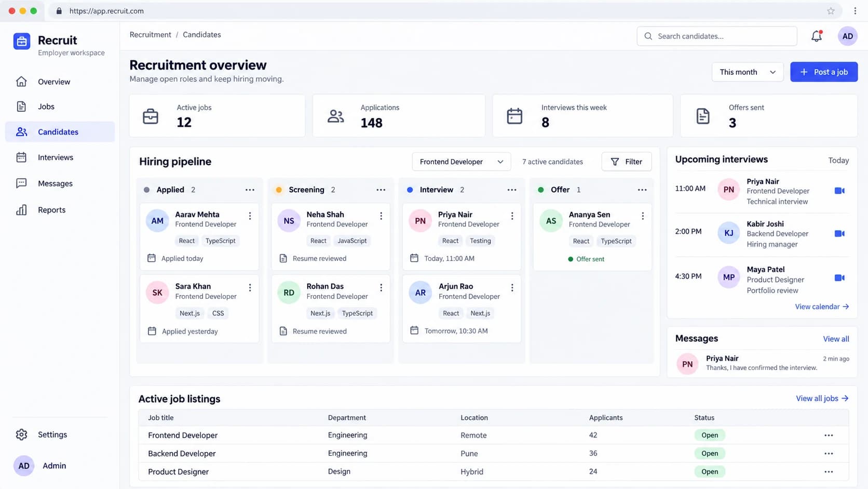This screenshot has width=868, height=489.
Task: Open Offer column ellipsis menu
Action: click(x=642, y=190)
